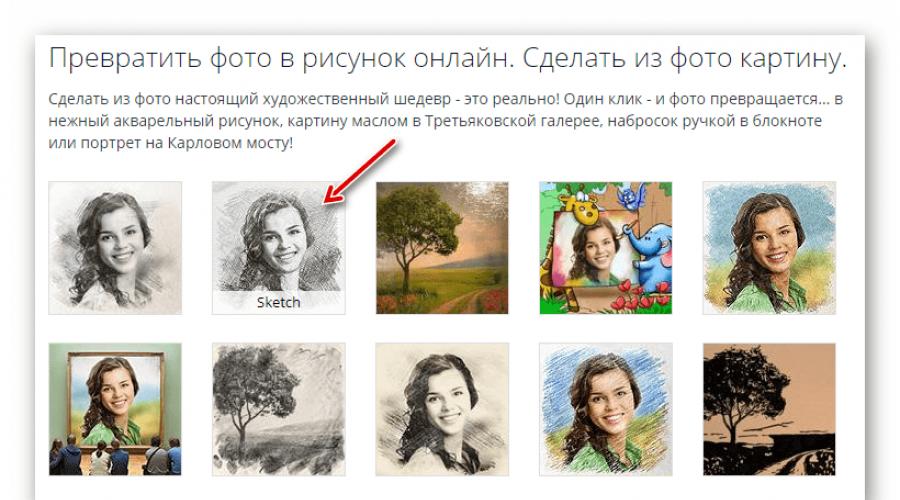Click the 'Sketch' caption label
The image size is (900, 500).
(x=278, y=303)
